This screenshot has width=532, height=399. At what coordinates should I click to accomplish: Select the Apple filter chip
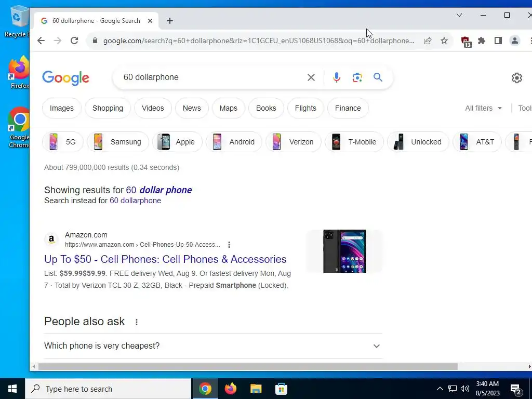(177, 142)
